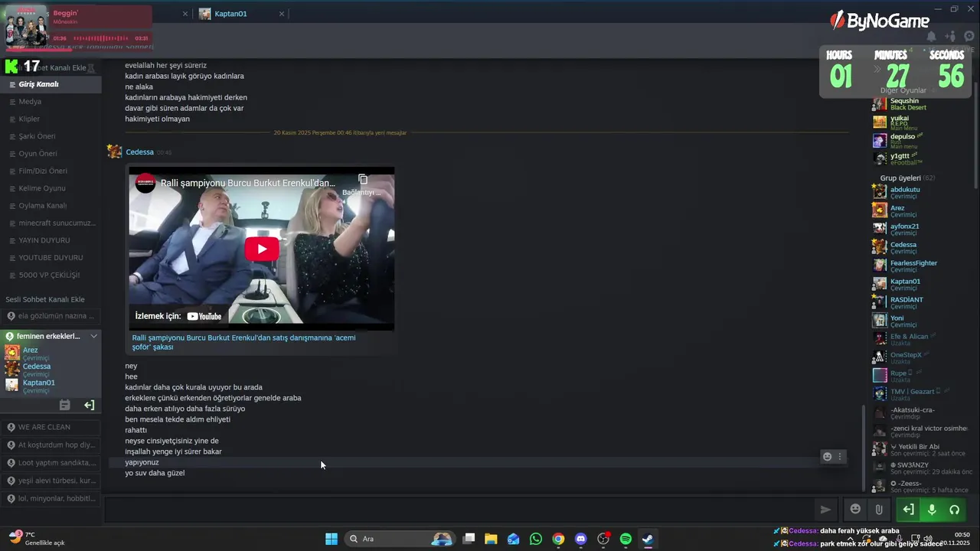Image resolution: width=980 pixels, height=551 pixels.
Task: Attach a file with the paperclip icon
Action: click(x=879, y=509)
